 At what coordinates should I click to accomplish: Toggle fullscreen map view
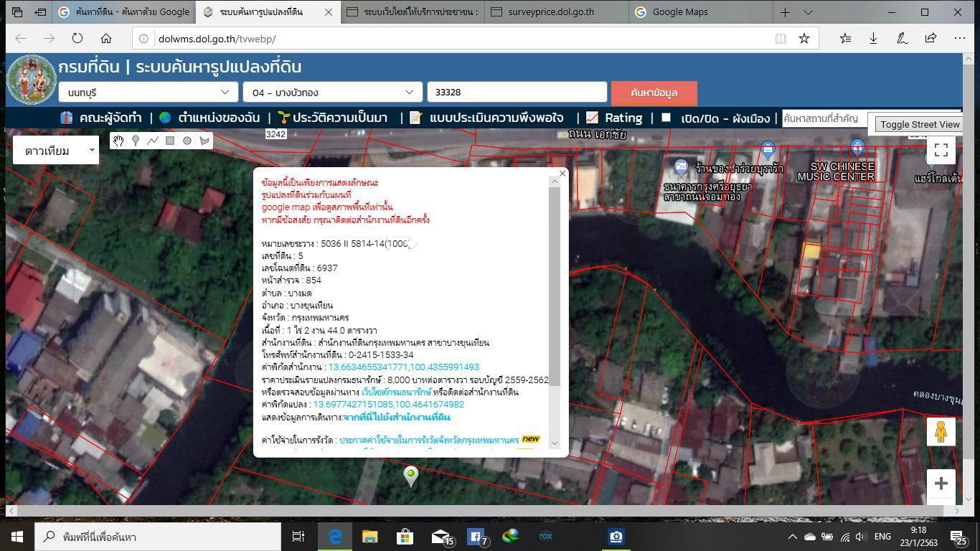pyautogui.click(x=941, y=150)
